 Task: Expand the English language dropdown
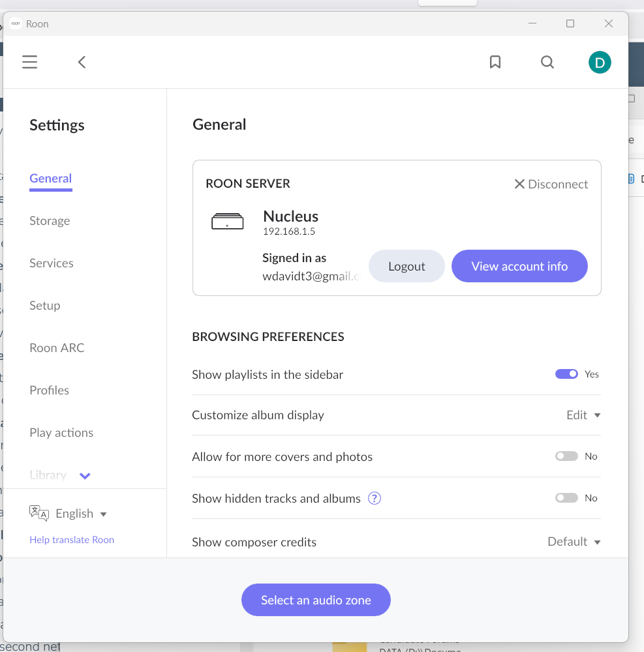point(82,514)
